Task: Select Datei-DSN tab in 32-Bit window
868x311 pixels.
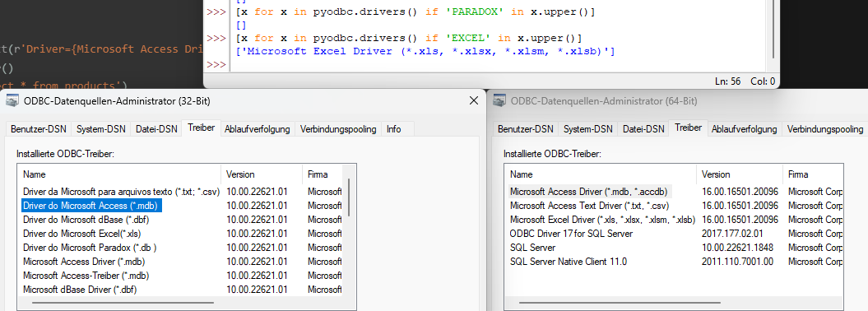Action: (156, 129)
